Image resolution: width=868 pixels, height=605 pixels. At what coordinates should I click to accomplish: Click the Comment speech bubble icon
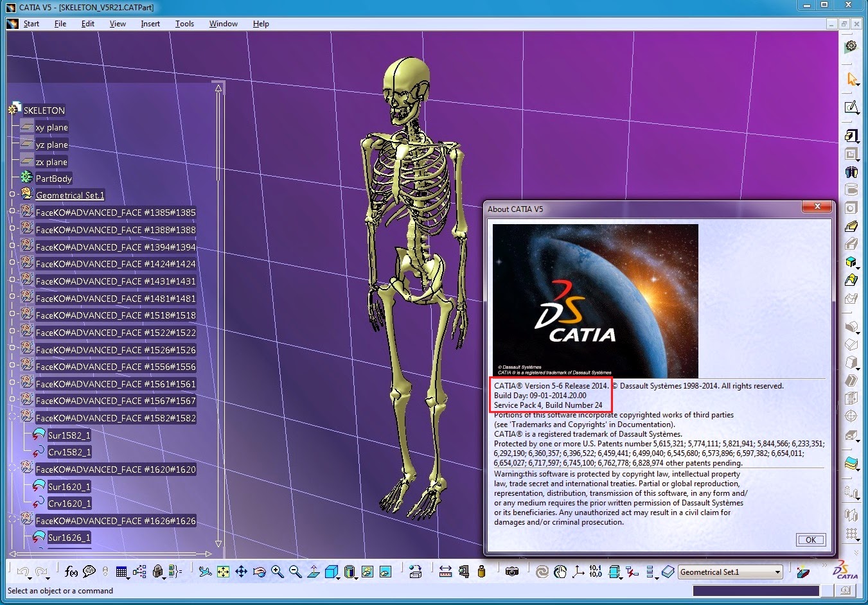[89, 571]
